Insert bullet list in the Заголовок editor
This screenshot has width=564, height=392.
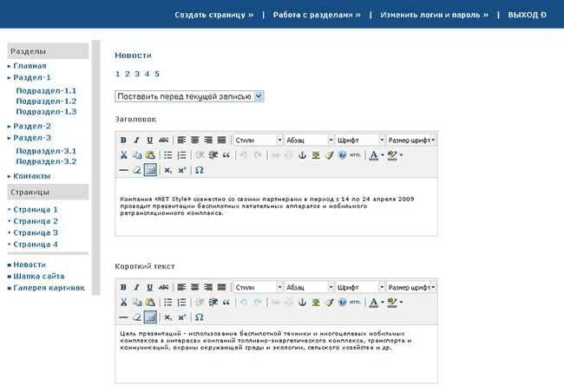(x=168, y=155)
